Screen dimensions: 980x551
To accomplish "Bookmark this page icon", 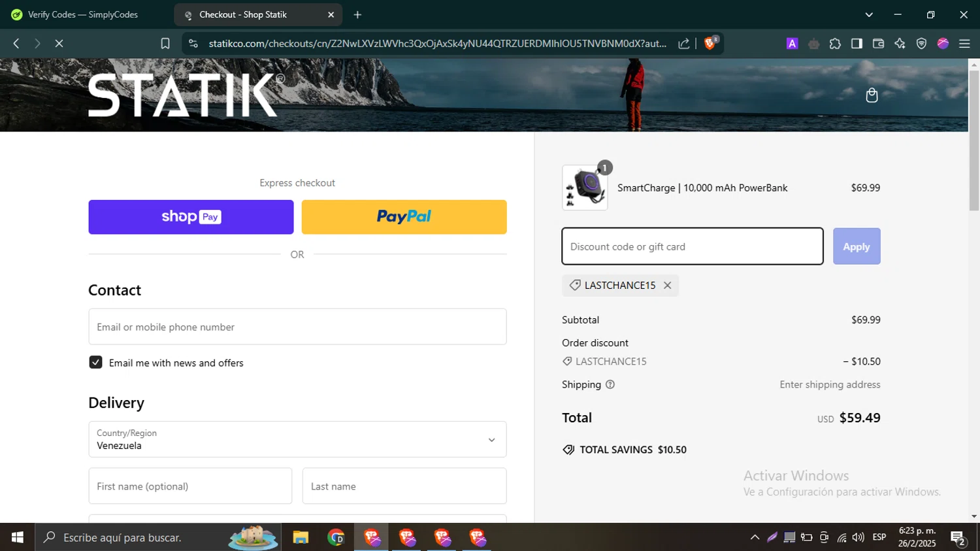I will coord(165,43).
